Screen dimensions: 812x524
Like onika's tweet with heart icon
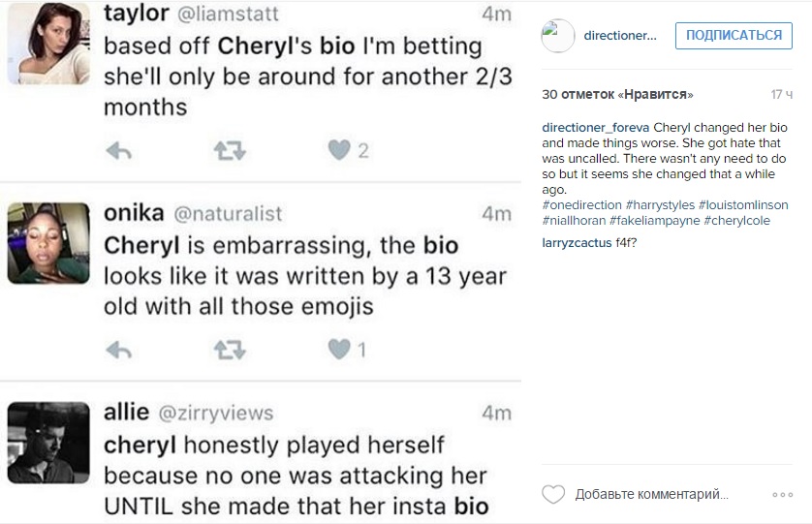(x=338, y=350)
